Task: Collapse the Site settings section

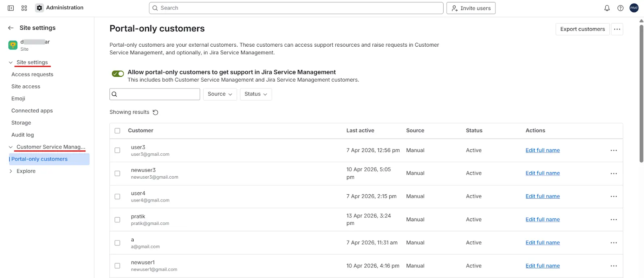Action: pos(10,62)
